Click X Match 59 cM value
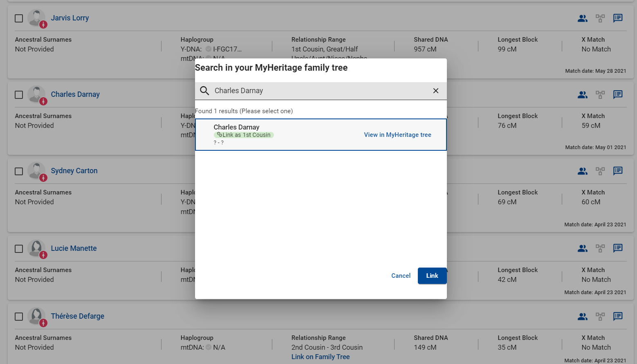Image resolution: width=637 pixels, height=364 pixels. coord(591,125)
